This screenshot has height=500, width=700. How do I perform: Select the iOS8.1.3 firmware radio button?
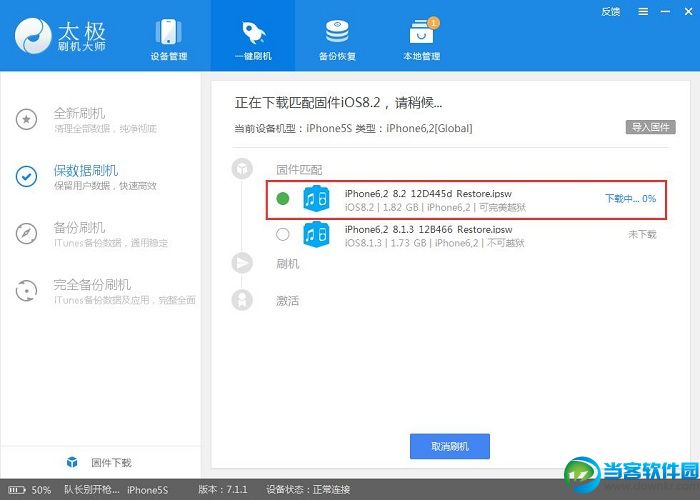(x=283, y=234)
